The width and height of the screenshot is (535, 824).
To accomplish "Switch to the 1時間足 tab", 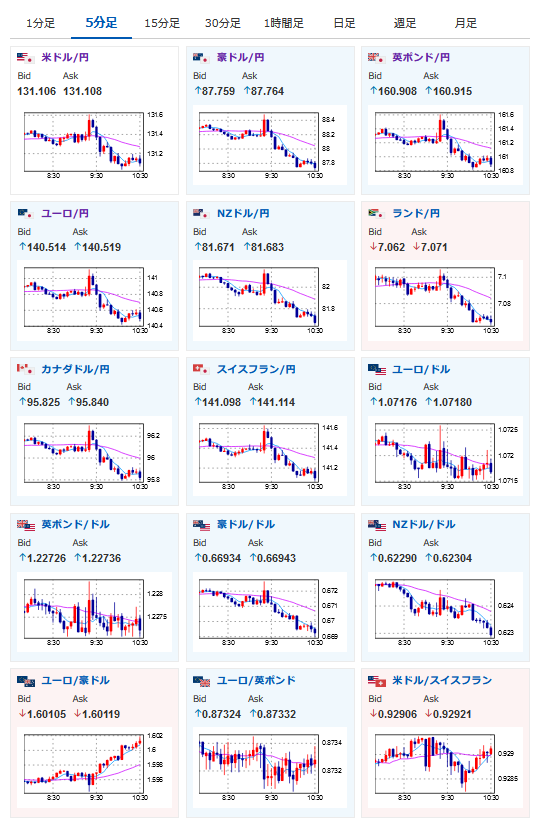I will click(284, 23).
